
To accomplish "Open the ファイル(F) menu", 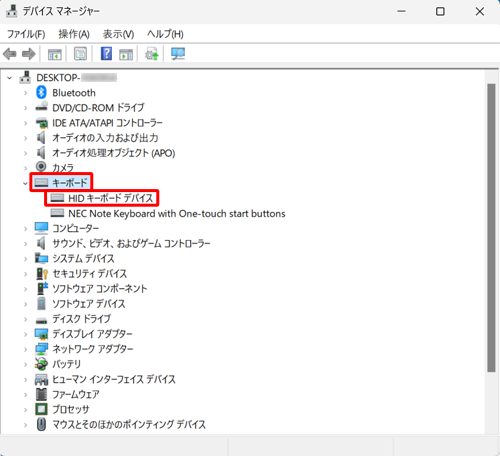I will pos(26,34).
